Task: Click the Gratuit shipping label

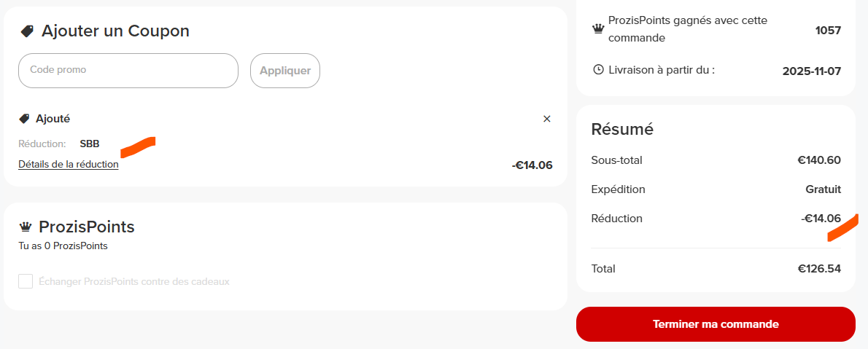Action: pyautogui.click(x=823, y=189)
